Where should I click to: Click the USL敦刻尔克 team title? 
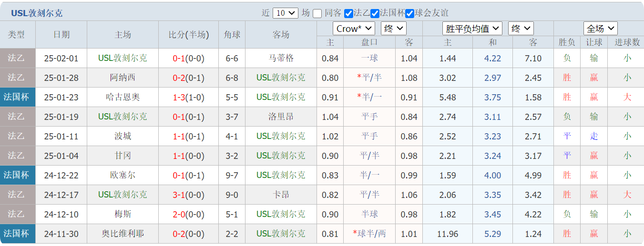(37, 13)
